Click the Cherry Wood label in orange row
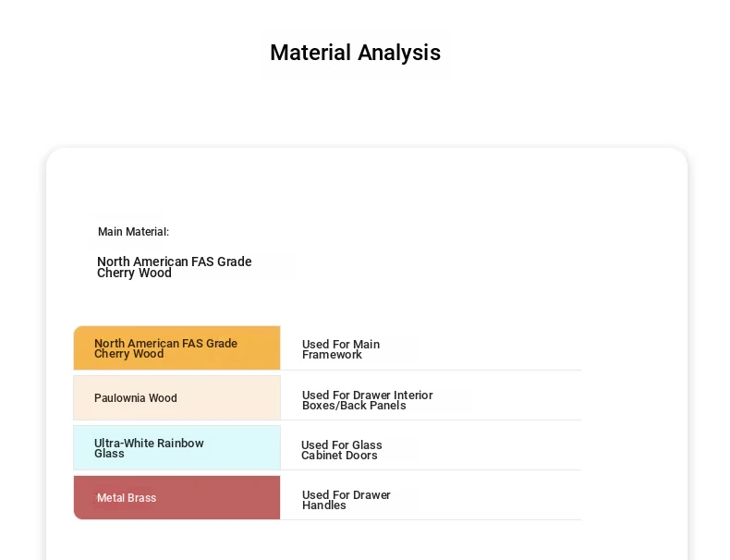The image size is (730, 560). [x=165, y=348]
